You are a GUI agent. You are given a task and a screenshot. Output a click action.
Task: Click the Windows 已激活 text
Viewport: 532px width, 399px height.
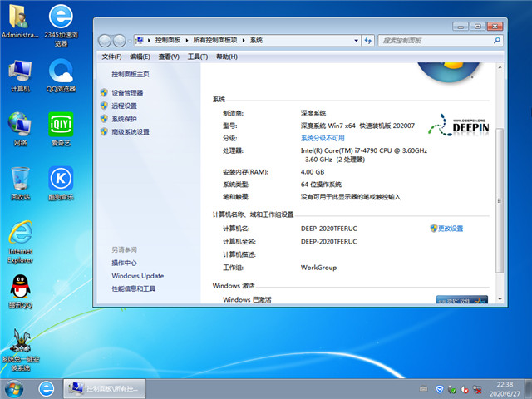point(247,299)
